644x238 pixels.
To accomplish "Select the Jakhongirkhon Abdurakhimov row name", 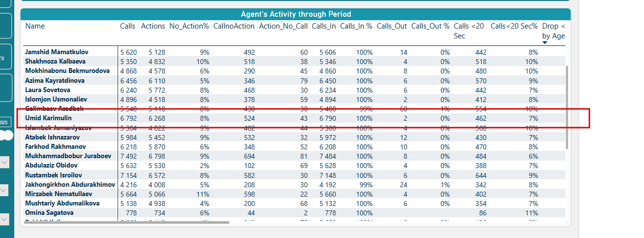I will (70, 185).
